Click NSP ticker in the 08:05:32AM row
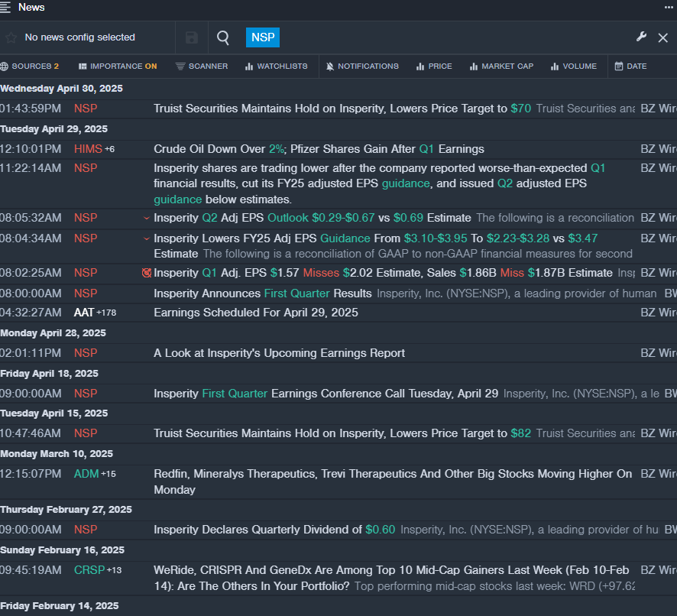This screenshot has width=677, height=616. click(x=86, y=218)
